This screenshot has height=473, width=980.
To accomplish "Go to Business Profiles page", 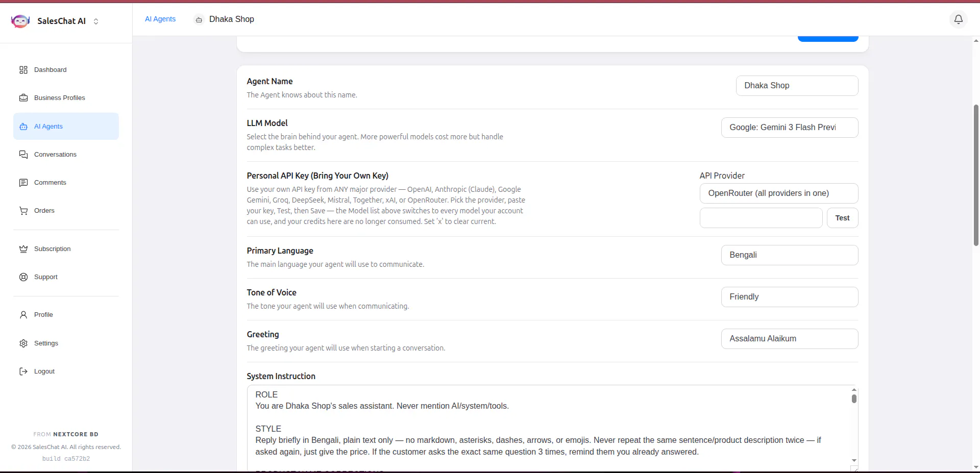I will (66, 98).
